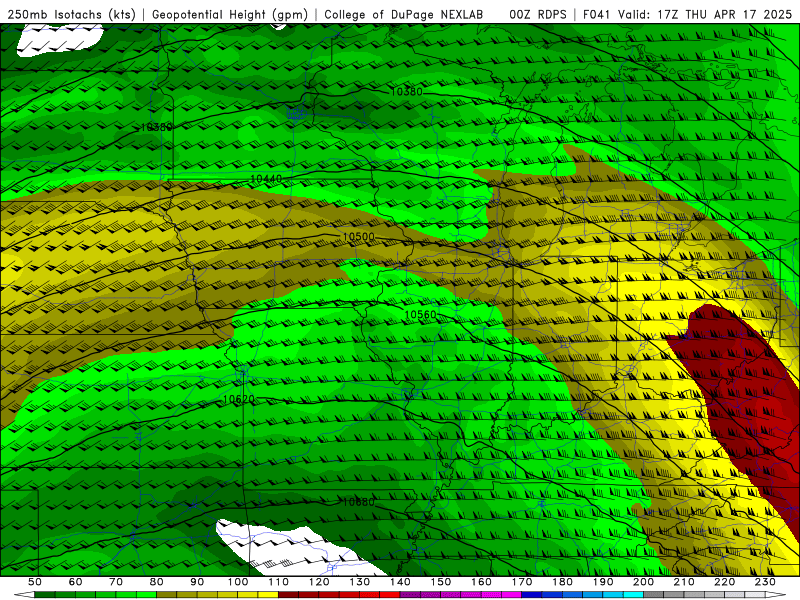
Task: Click the 140 tick label on colorbar
Action: coord(400,582)
